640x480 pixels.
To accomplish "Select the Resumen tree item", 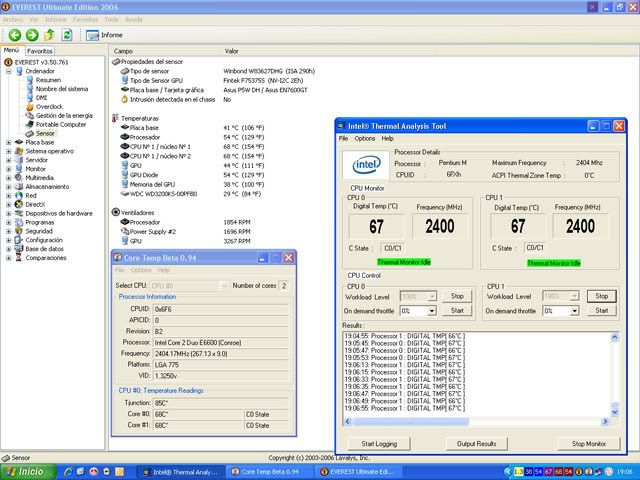I will point(48,80).
